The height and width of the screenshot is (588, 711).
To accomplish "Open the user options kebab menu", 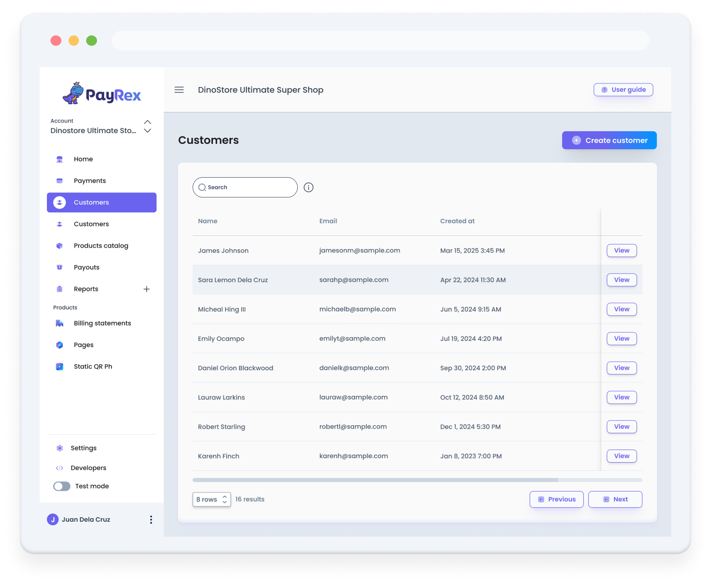I will (151, 519).
